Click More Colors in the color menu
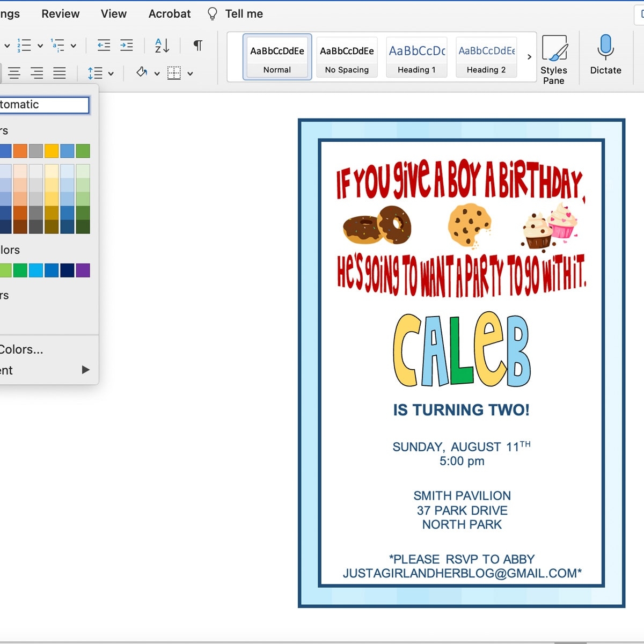Screen dimensions: 644x644 tap(23, 349)
